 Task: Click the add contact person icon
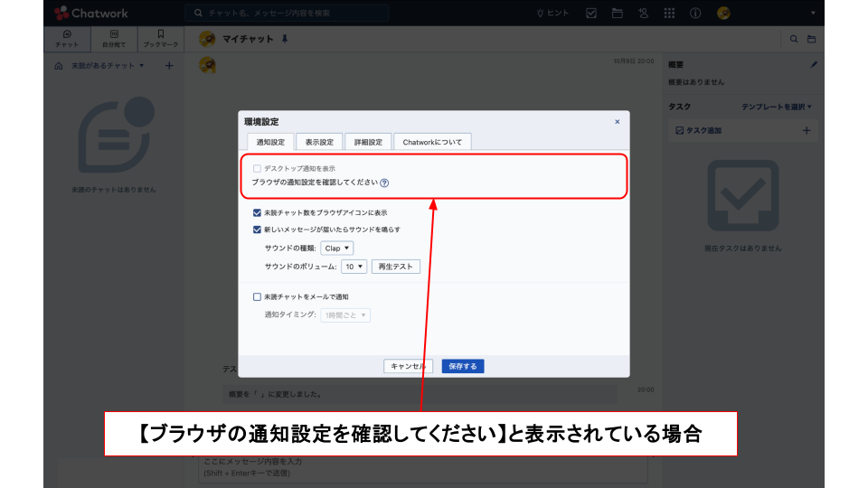click(643, 14)
